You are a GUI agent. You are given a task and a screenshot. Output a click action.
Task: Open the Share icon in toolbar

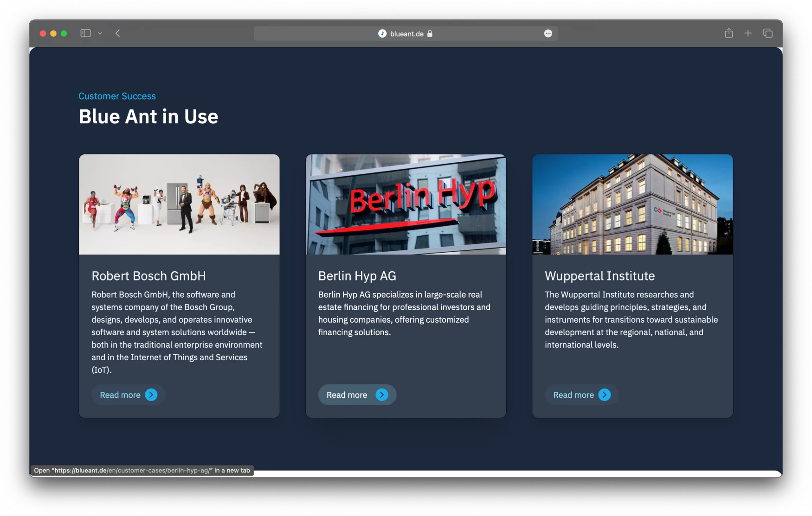(729, 33)
